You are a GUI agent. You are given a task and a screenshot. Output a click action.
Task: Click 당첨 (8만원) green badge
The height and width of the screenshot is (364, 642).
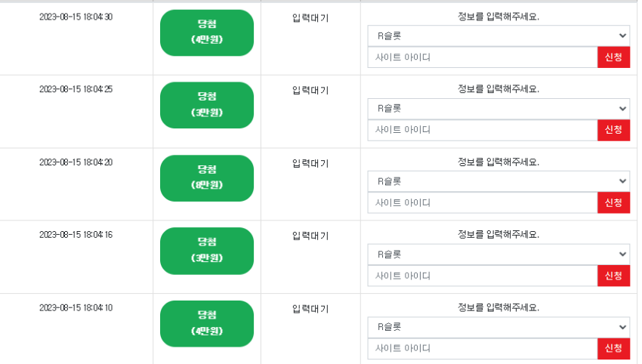(x=207, y=178)
